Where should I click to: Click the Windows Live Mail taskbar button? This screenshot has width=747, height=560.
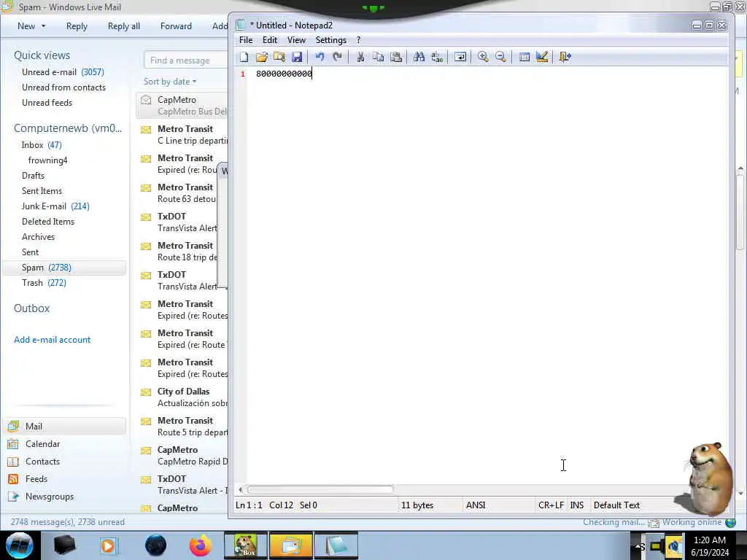(290, 545)
